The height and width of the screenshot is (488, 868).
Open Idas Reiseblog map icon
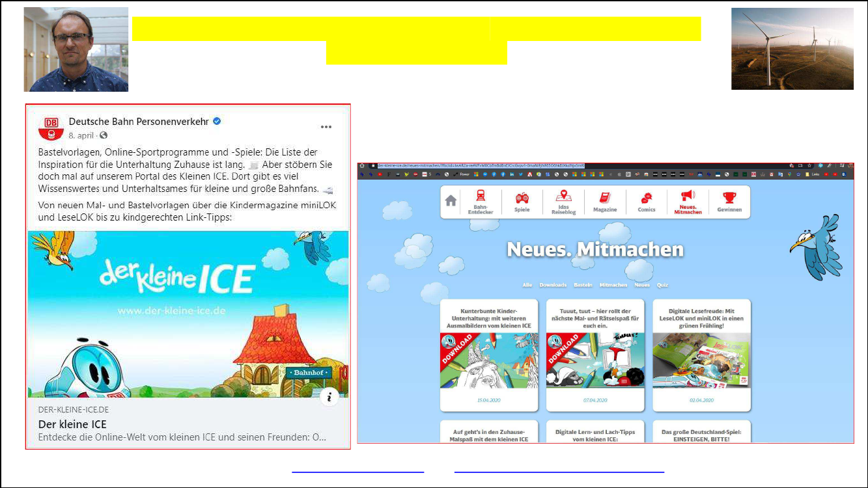coord(563,196)
